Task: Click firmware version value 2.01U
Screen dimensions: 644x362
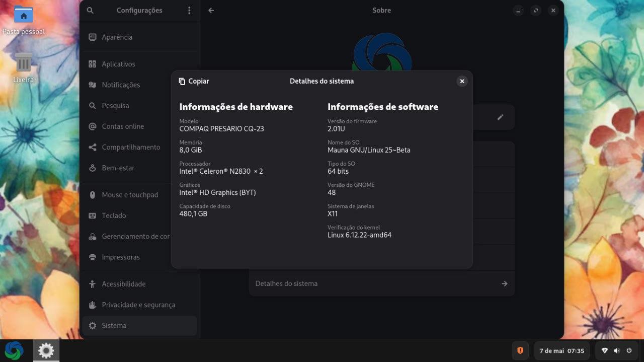Action: pos(336,128)
